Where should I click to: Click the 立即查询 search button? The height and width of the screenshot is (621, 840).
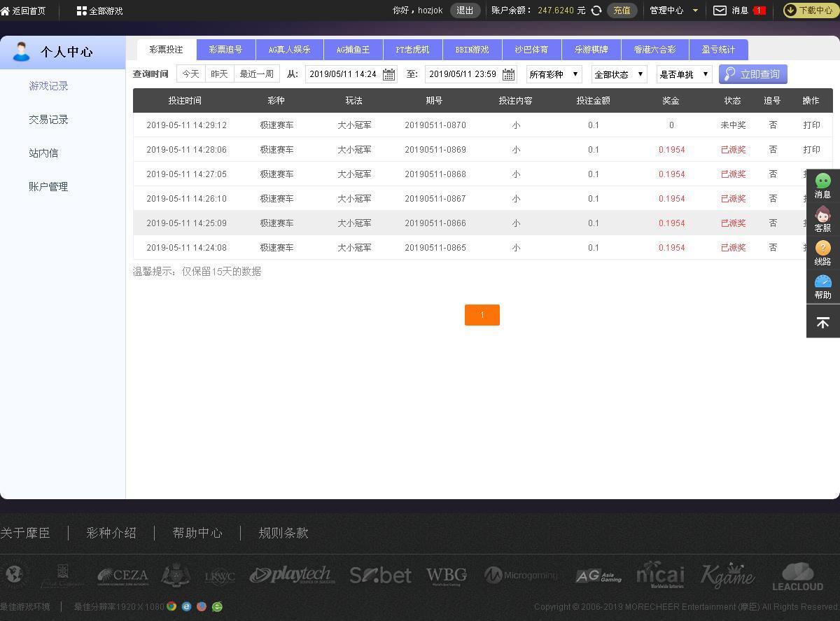coord(752,74)
